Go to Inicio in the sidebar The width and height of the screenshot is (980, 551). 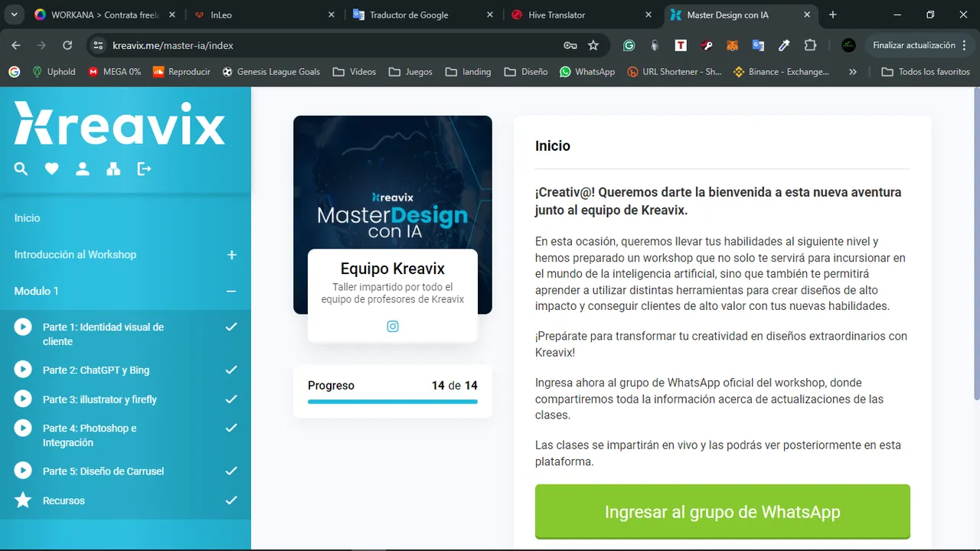[x=27, y=218]
